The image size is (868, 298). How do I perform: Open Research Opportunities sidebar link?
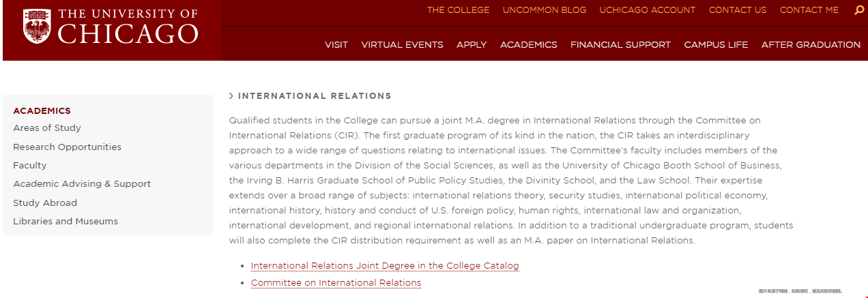[x=67, y=147]
